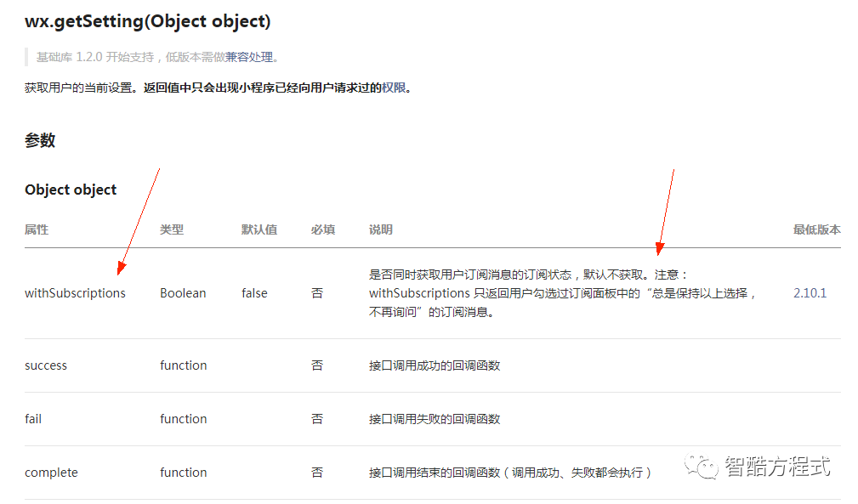The image size is (858, 504).
Task: Click the 参数 section heading
Action: coord(40,139)
